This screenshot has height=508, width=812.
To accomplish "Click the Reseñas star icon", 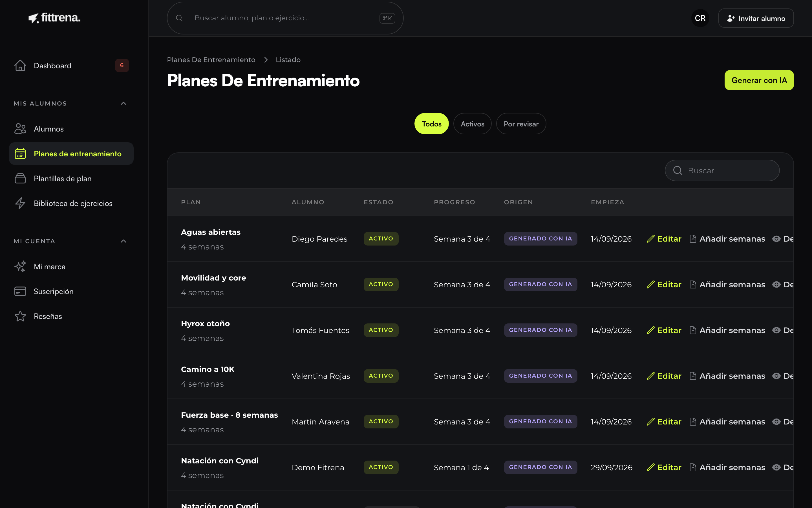I will tap(20, 316).
